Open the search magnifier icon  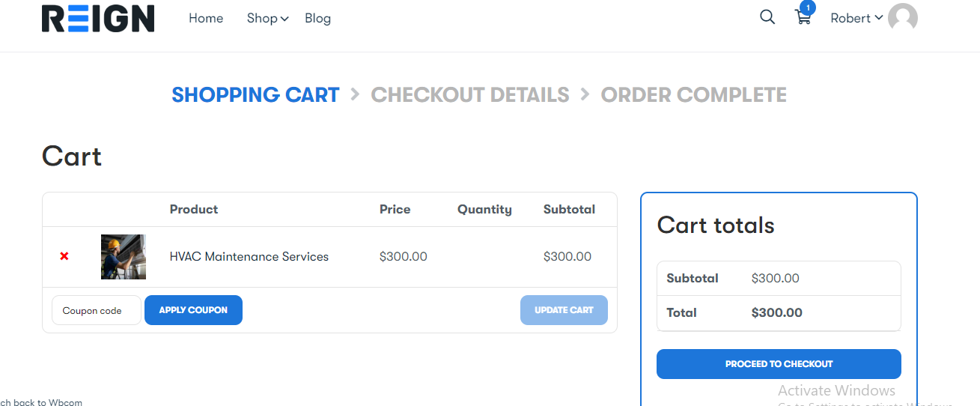tap(767, 17)
